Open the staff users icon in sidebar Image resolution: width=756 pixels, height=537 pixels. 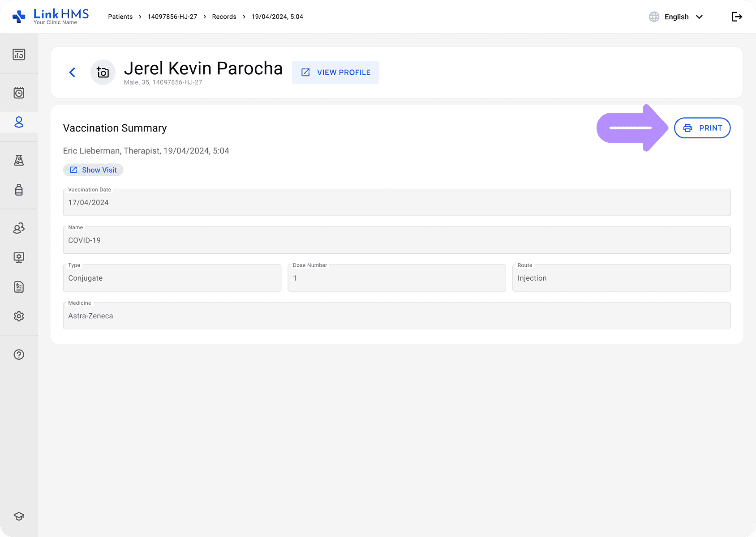pos(19,228)
